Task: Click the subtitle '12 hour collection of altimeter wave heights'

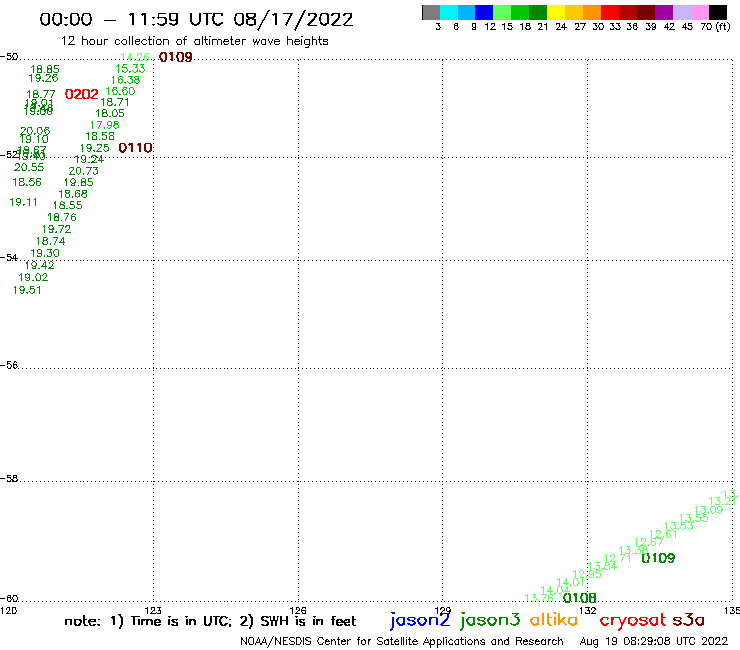Action: coord(194,41)
